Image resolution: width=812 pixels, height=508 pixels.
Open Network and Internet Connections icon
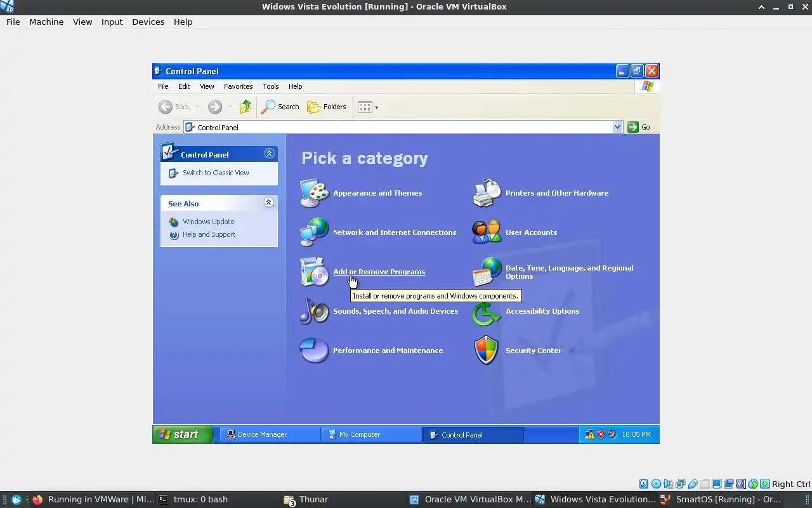[314, 232]
